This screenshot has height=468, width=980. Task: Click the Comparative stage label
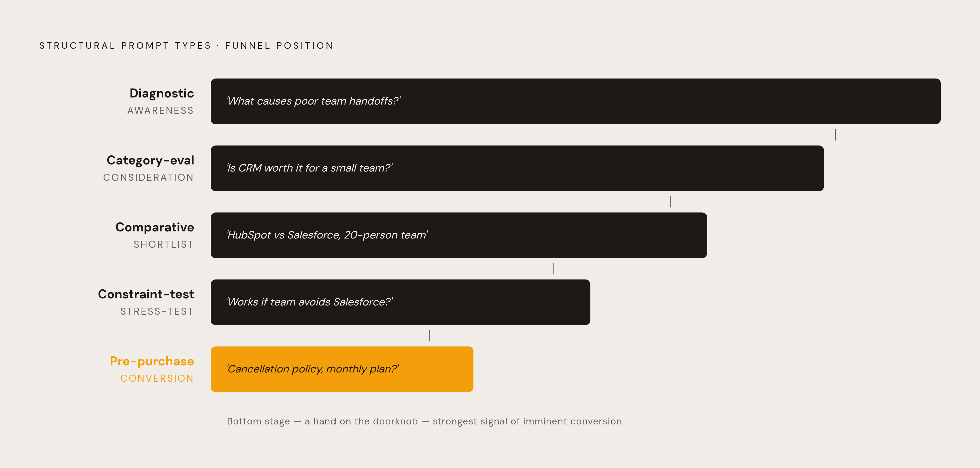point(155,227)
